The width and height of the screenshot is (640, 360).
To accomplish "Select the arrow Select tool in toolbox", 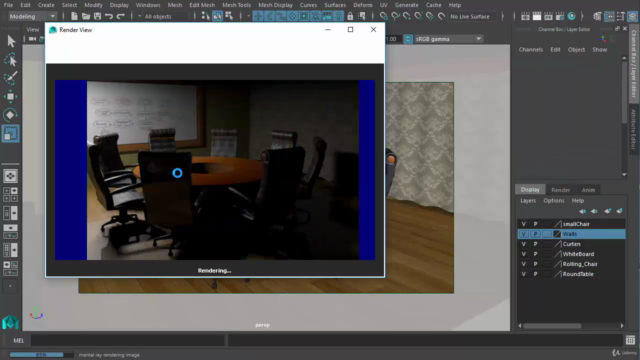I will point(11,41).
